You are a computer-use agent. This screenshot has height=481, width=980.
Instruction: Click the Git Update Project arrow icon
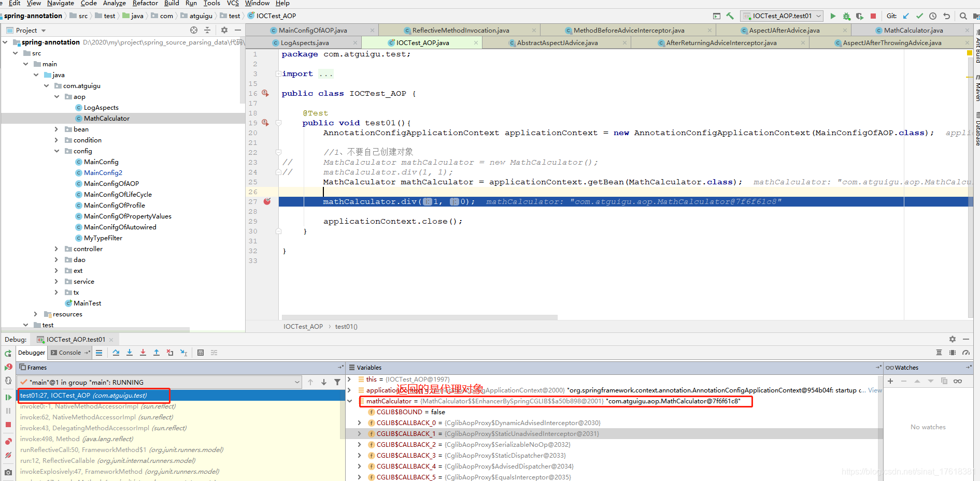click(906, 16)
